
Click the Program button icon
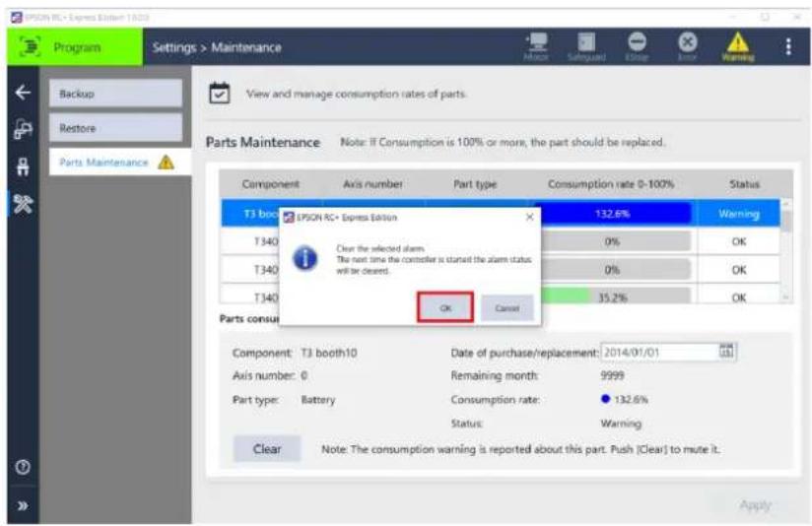(x=30, y=47)
